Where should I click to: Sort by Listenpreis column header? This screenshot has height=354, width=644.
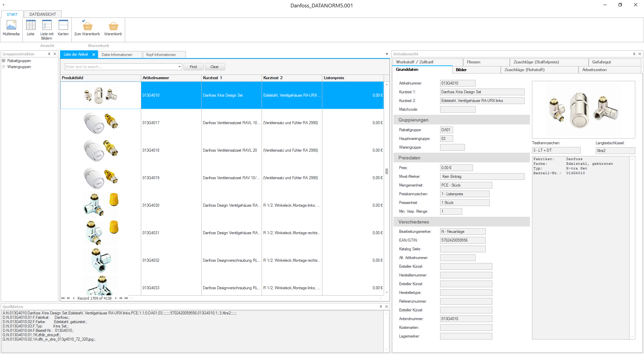point(353,78)
